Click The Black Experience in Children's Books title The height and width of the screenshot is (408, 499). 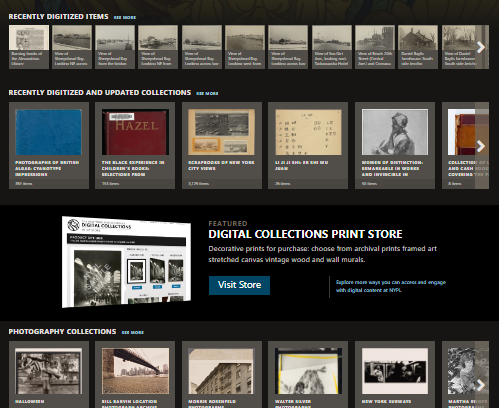pyautogui.click(x=133, y=168)
